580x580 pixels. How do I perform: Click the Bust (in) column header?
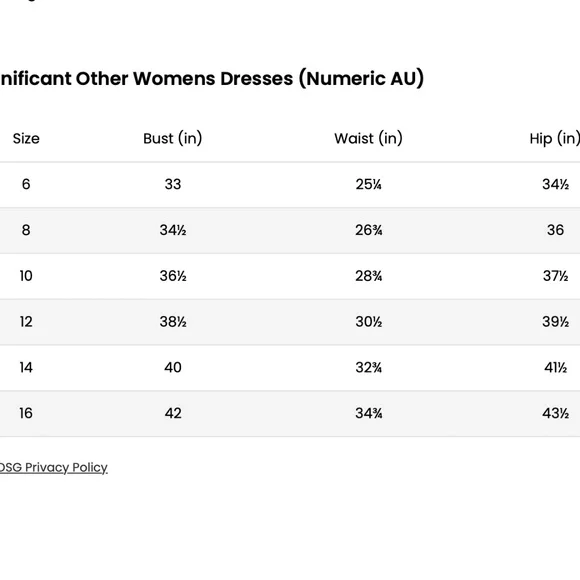coord(173,139)
